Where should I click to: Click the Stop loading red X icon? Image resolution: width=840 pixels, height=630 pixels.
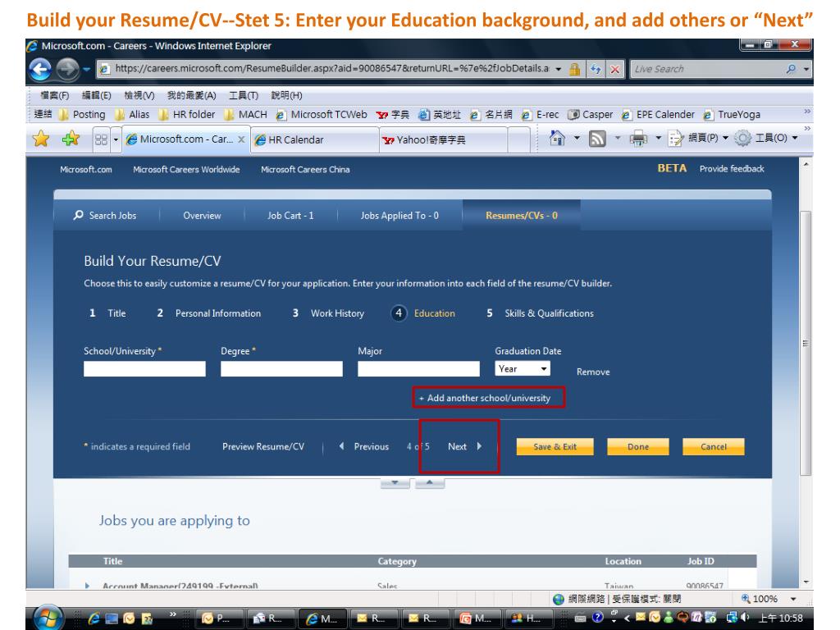(x=615, y=69)
